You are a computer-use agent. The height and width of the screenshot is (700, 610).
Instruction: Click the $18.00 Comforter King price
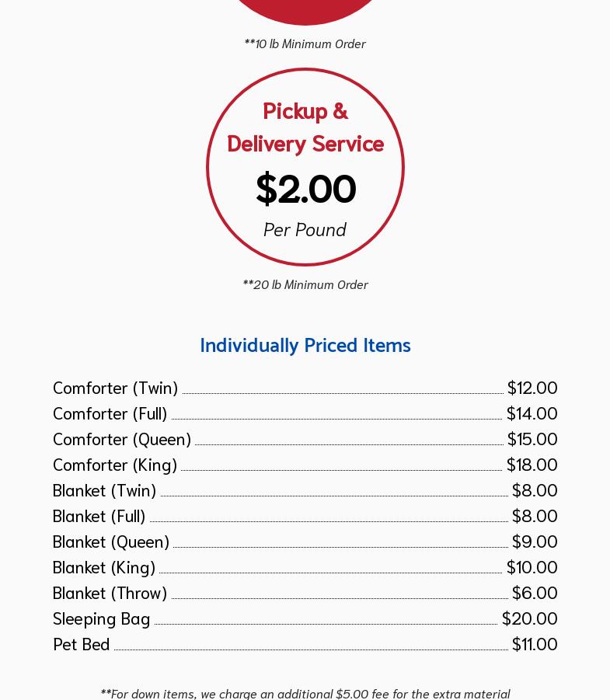(532, 464)
